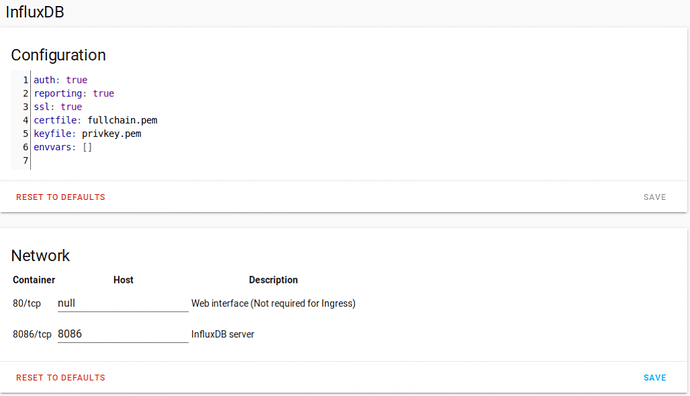Viewport: 690px width, 396px height.
Task: Click the InfluxDB server description text
Action: pos(223,334)
